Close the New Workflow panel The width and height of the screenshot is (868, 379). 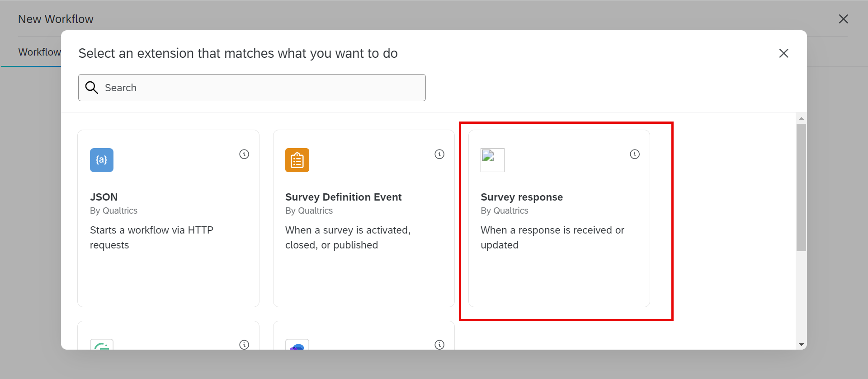[x=843, y=19]
